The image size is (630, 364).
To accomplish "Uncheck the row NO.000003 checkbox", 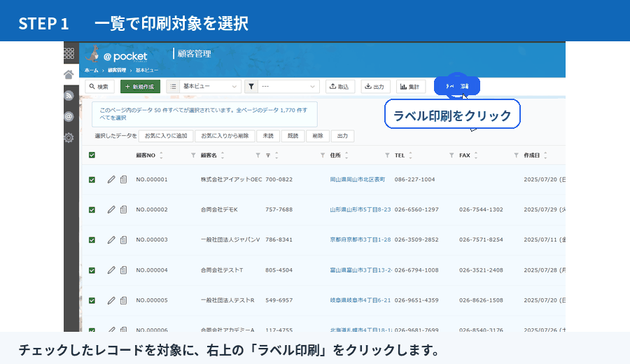I will click(92, 240).
